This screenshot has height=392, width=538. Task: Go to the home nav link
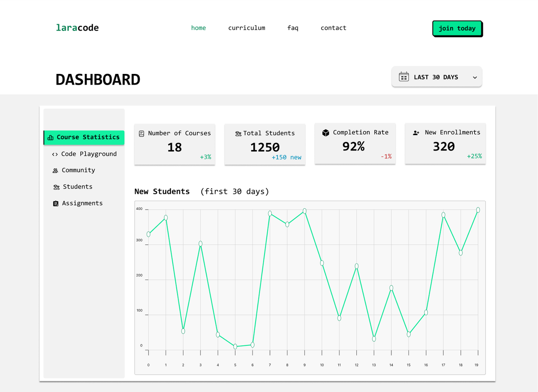point(199,28)
